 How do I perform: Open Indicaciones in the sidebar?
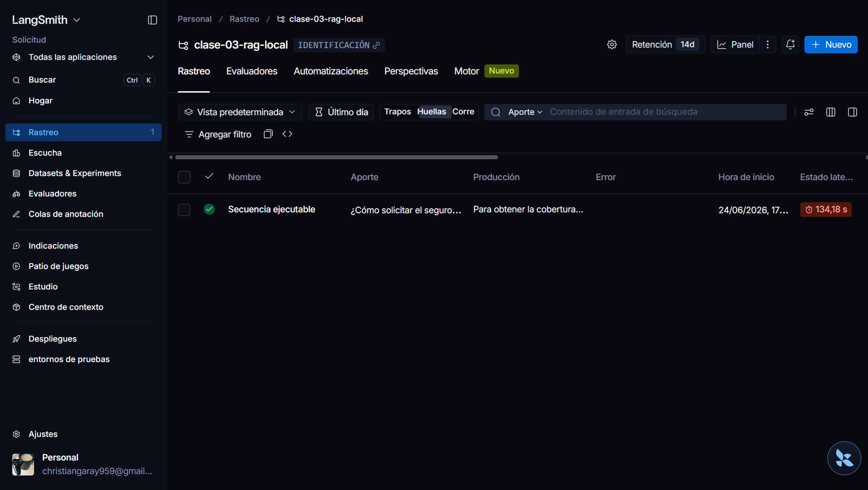(x=84, y=246)
